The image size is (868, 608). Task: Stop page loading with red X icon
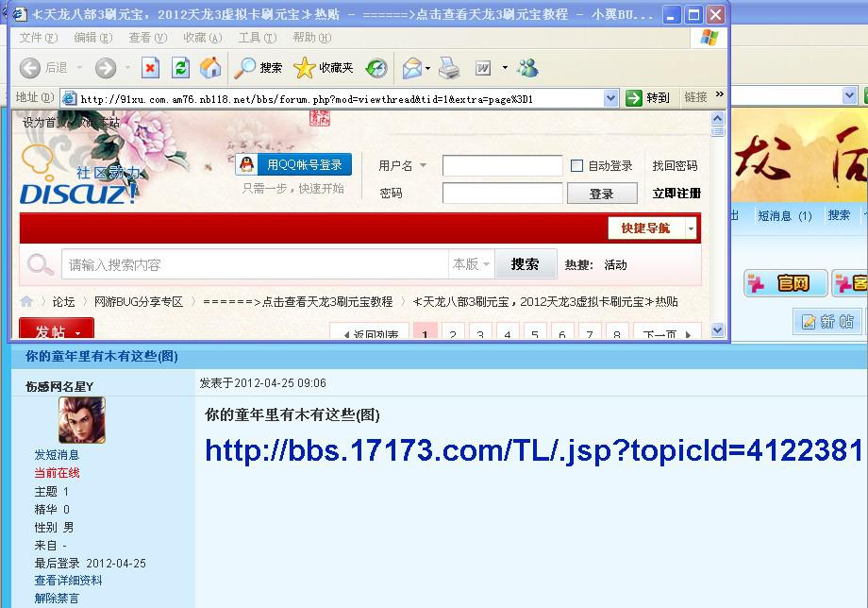(x=150, y=68)
